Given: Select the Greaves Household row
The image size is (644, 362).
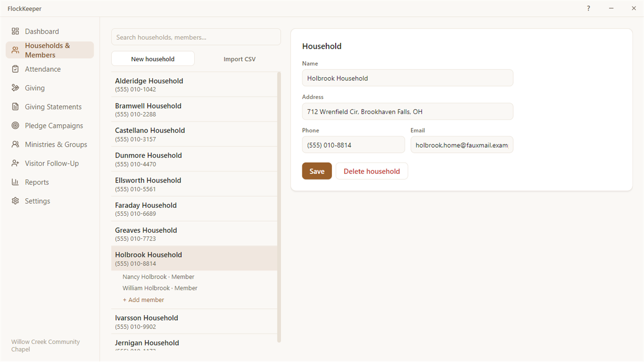Looking at the screenshot, I should tap(194, 234).
